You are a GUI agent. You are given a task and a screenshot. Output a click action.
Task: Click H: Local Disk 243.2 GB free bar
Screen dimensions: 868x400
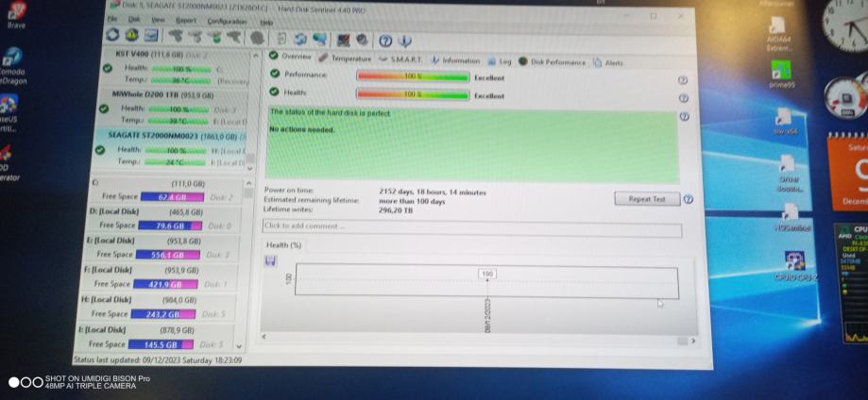pyautogui.click(x=163, y=314)
